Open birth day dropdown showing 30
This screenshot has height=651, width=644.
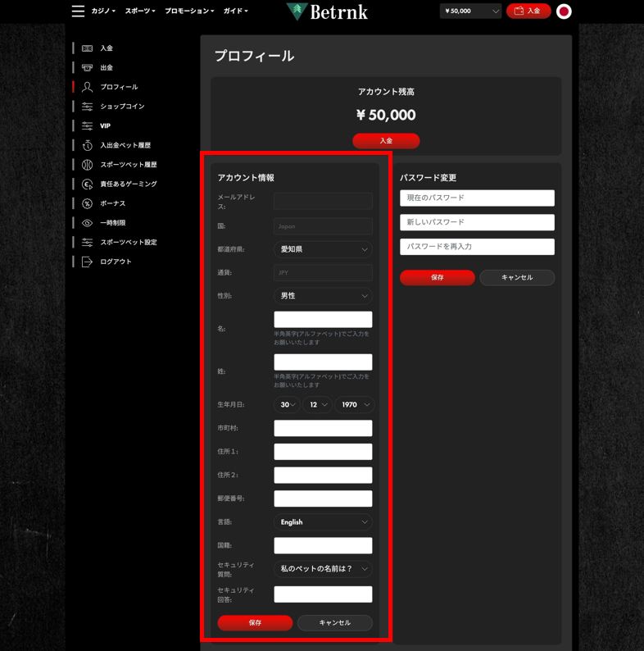click(286, 405)
